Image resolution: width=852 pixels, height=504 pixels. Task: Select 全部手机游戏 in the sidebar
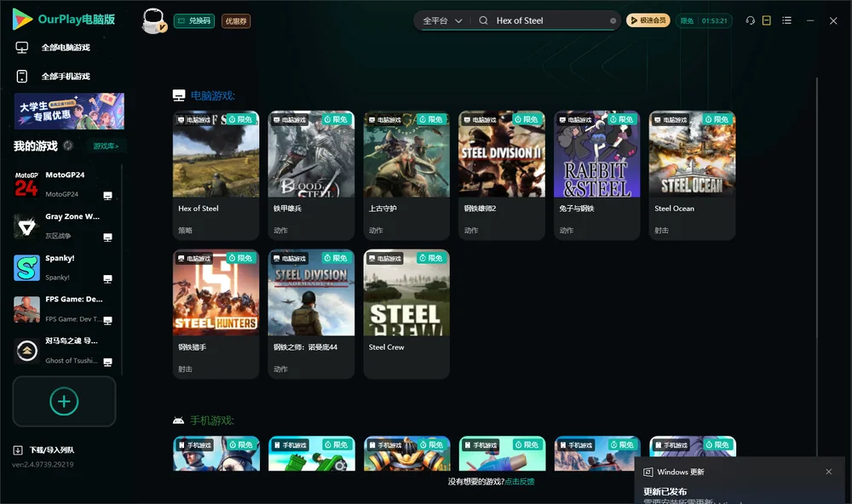pyautogui.click(x=66, y=77)
